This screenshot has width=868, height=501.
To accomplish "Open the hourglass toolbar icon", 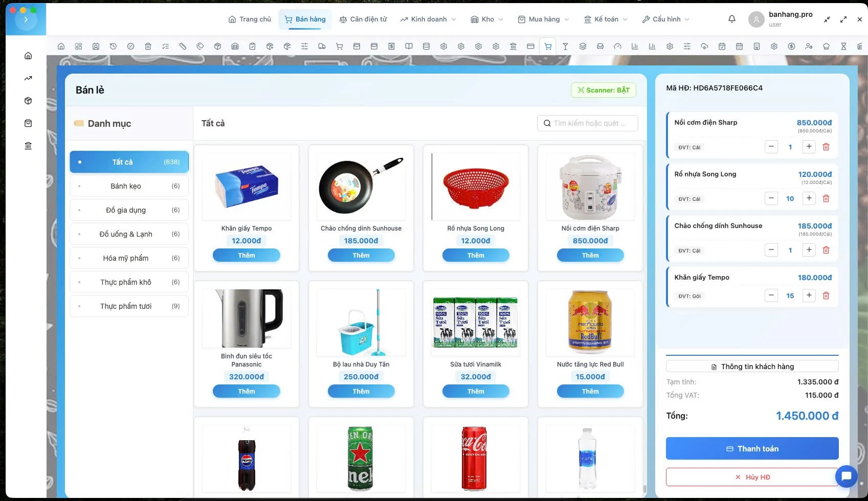I will pyautogui.click(x=843, y=46).
